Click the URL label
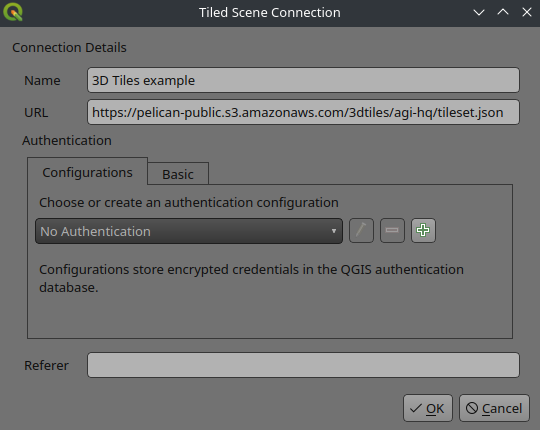The image size is (540, 430). (x=36, y=113)
